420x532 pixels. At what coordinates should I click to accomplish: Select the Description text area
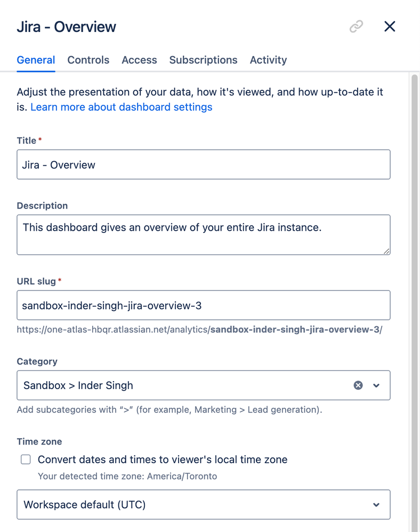coord(203,235)
